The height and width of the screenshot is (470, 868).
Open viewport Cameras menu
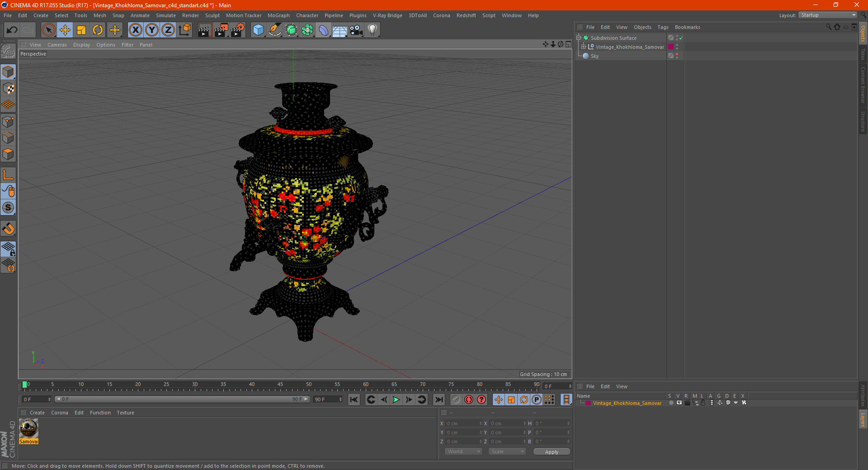click(57, 45)
